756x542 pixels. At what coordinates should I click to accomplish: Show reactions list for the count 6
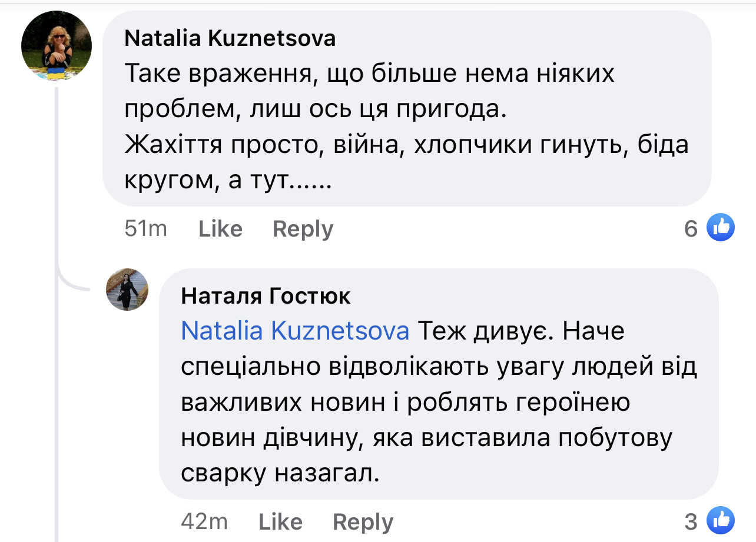click(691, 228)
